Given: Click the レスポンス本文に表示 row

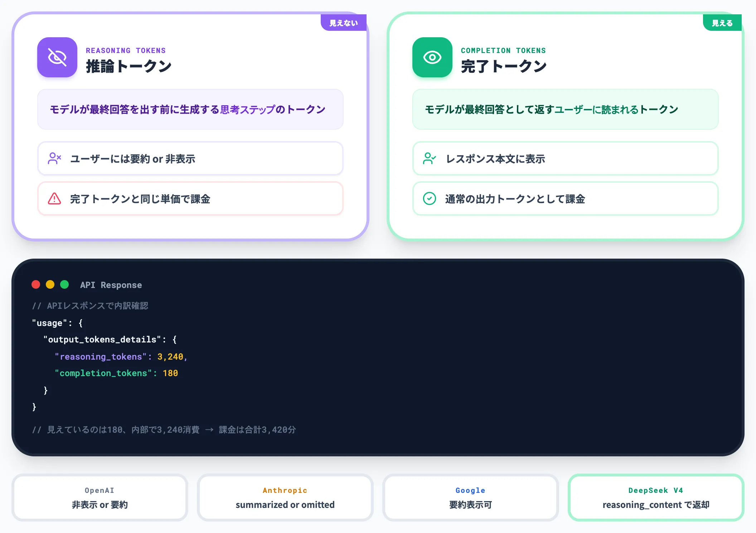Looking at the screenshot, I should [566, 158].
